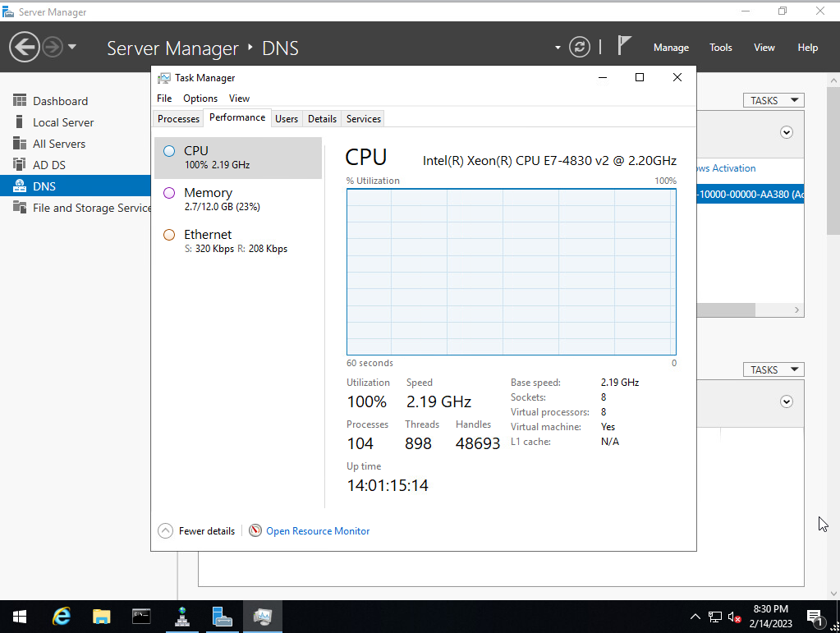Switch to the Processes tab
The height and width of the screenshot is (633, 840).
pos(178,119)
